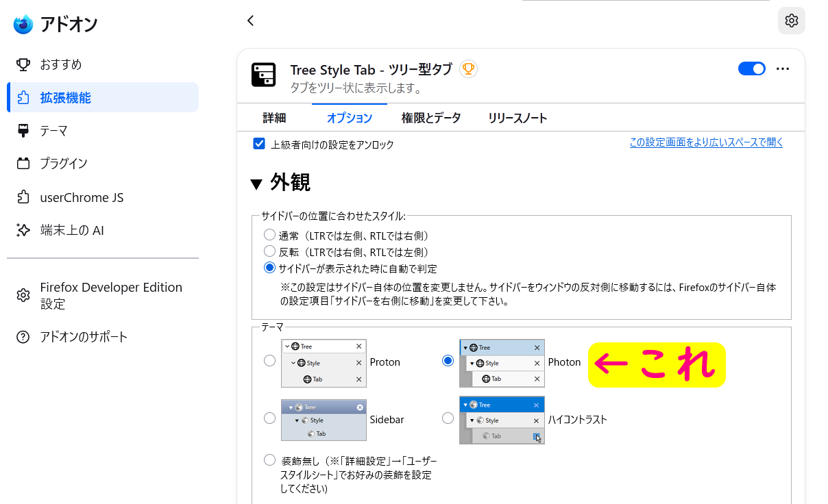This screenshot has width=828, height=504.
Task: Select サイドバーが表示された時に自動で判定 radio
Action: [269, 267]
